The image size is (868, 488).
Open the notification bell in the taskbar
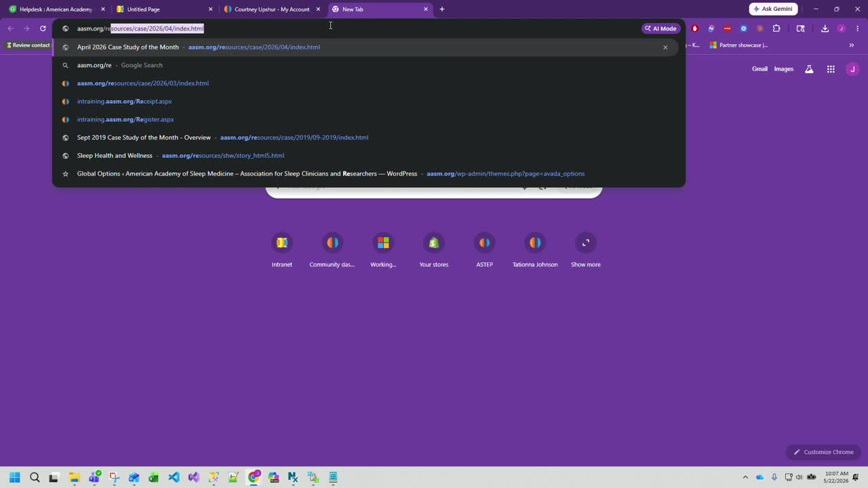pyautogui.click(x=856, y=477)
